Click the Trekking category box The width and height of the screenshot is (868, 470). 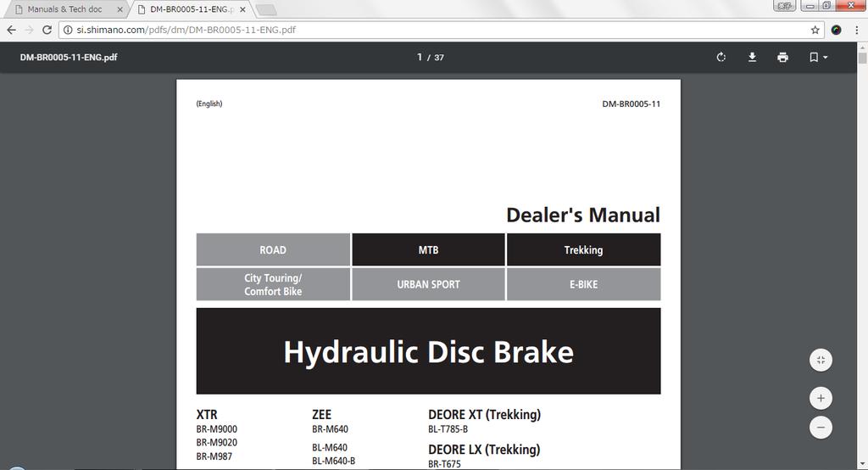(x=583, y=250)
